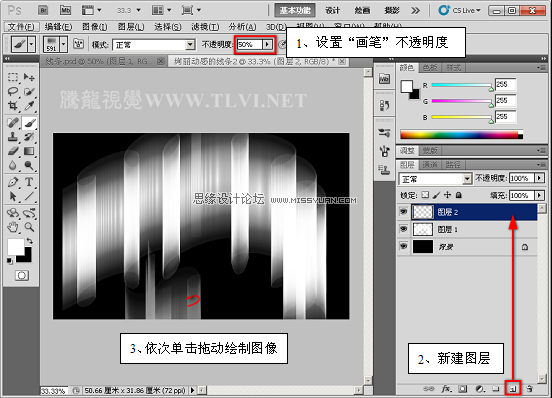Launch Bridge from the top bar
The width and height of the screenshot is (552, 398).
[x=43, y=10]
